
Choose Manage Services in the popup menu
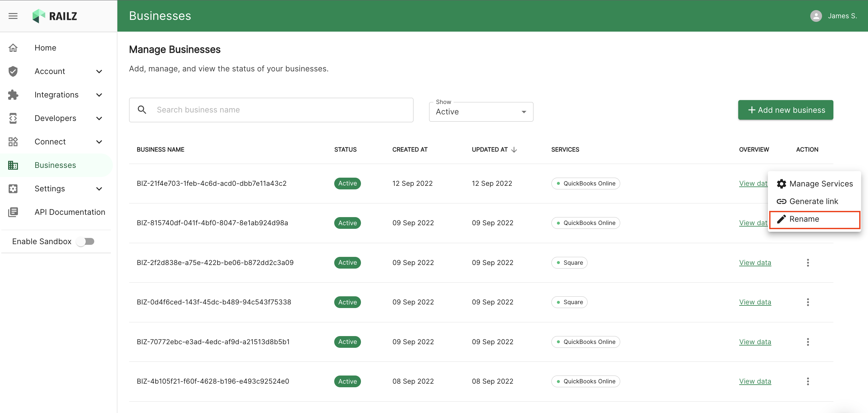pos(815,184)
